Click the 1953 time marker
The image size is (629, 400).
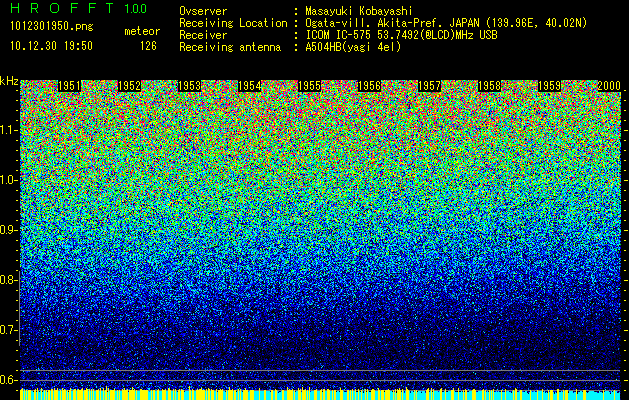pos(189,86)
